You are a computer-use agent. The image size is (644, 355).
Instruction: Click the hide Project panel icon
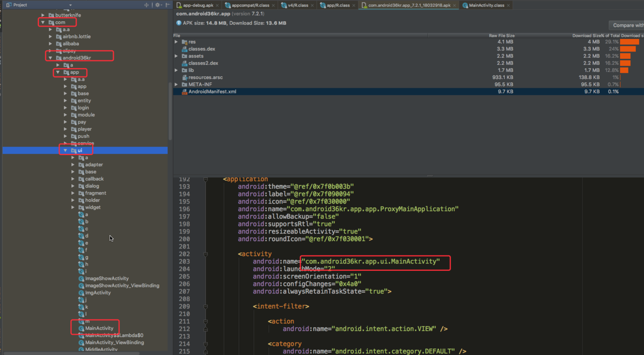pos(167,5)
